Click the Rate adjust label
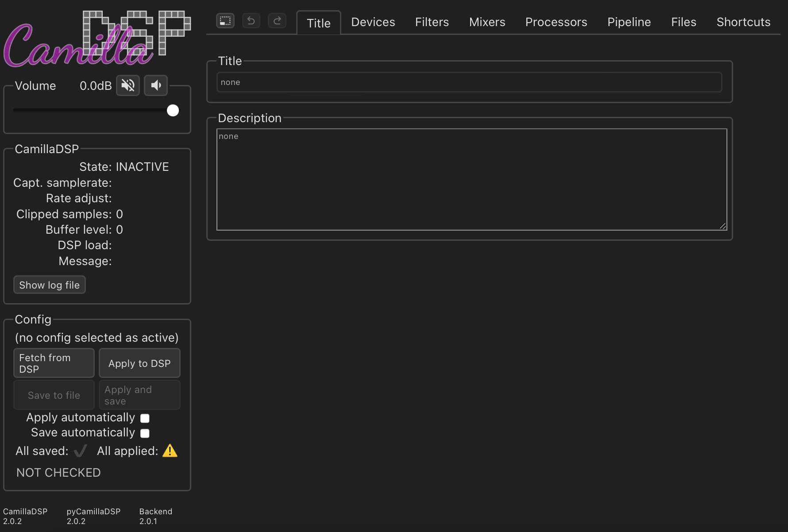 pos(79,198)
